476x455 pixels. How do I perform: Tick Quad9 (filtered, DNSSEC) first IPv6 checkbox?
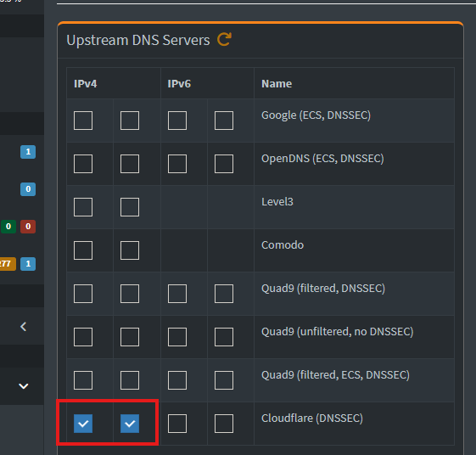point(177,294)
